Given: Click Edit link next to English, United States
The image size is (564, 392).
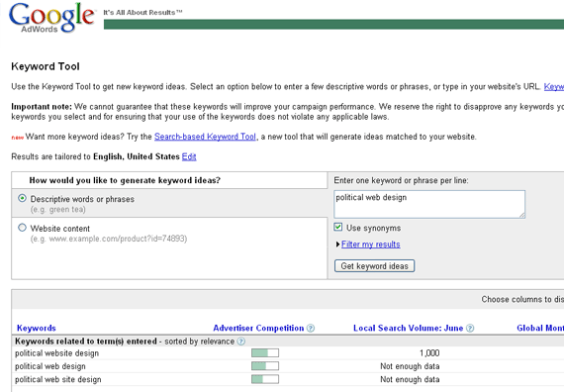Looking at the screenshot, I should (189, 156).
